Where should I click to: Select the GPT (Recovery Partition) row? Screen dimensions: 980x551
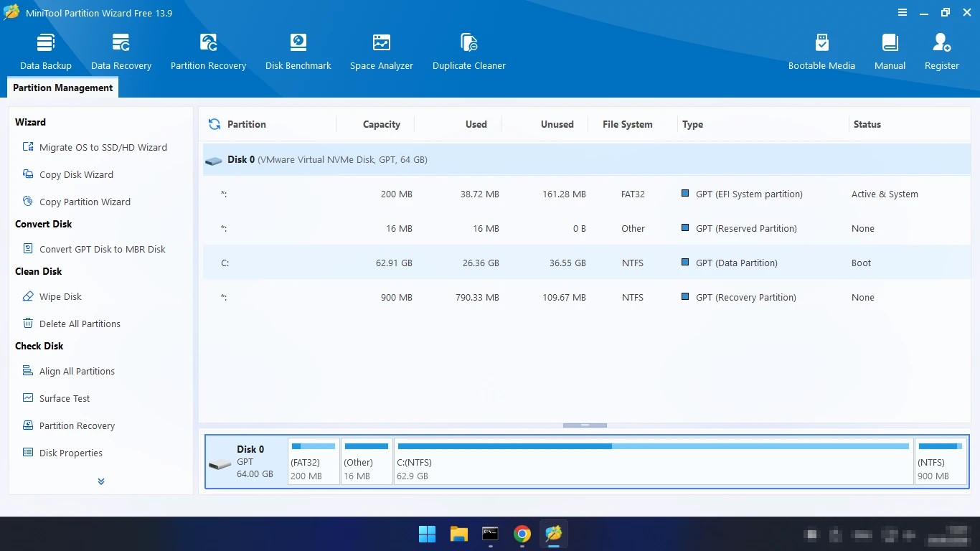pos(585,297)
